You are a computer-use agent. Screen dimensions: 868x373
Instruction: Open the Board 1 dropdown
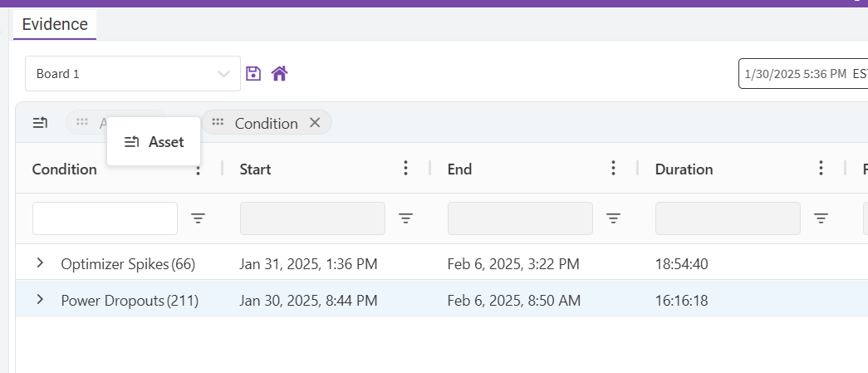click(223, 74)
